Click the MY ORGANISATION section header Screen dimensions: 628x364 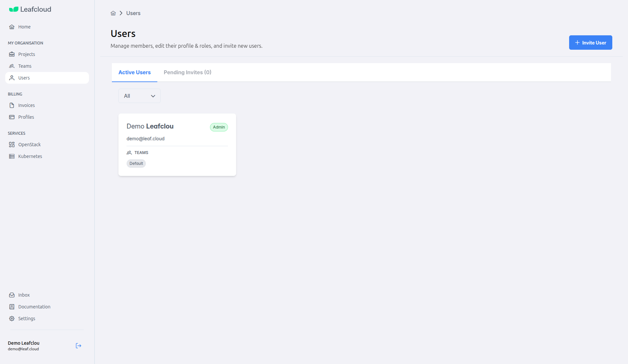(x=26, y=43)
